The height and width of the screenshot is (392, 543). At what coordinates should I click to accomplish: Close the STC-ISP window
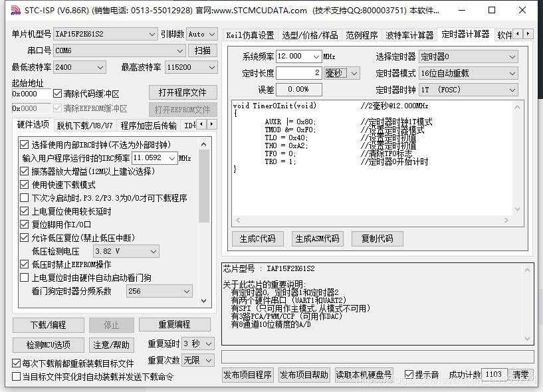pyautogui.click(x=522, y=10)
